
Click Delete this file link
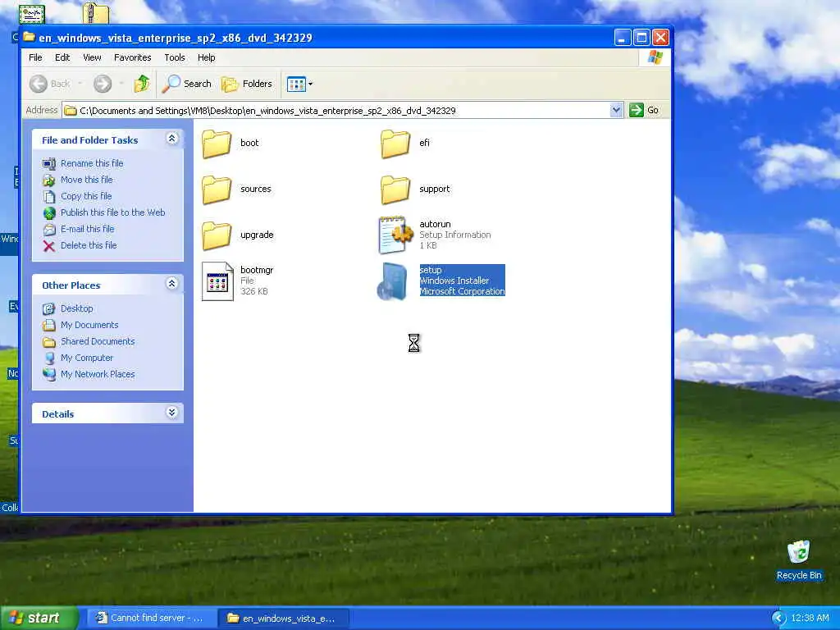[x=89, y=245]
